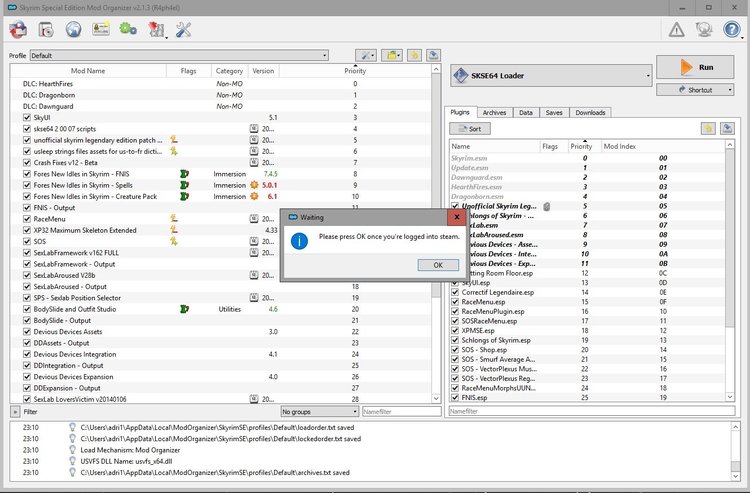Open the profiles configuration toolbar icon
This screenshot has width=750, height=493.
[x=101, y=30]
